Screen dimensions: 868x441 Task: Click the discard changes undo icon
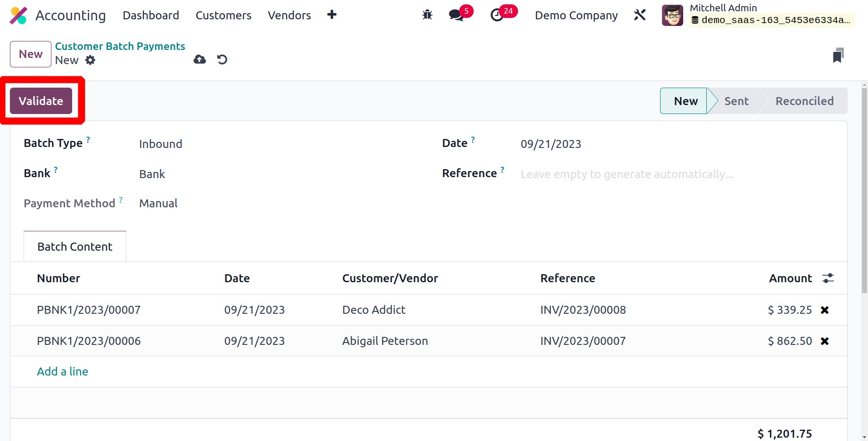[x=222, y=59]
